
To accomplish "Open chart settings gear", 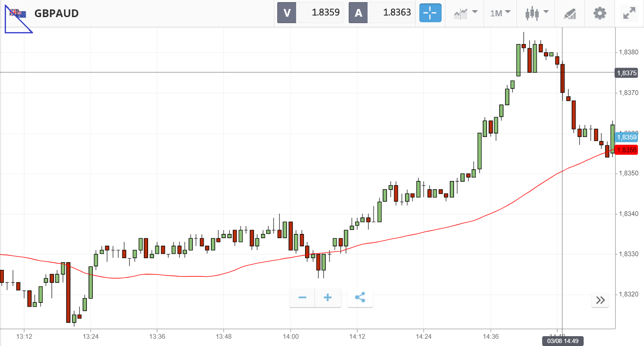I will [600, 13].
